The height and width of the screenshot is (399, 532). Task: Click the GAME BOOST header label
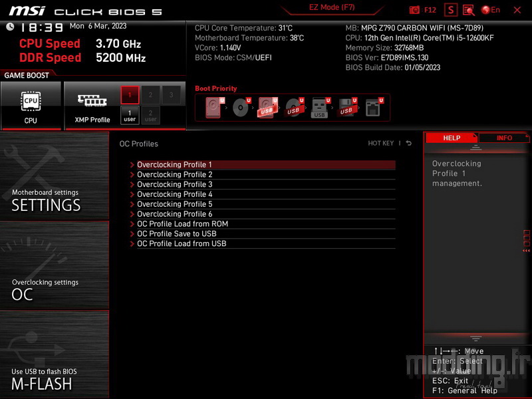27,75
